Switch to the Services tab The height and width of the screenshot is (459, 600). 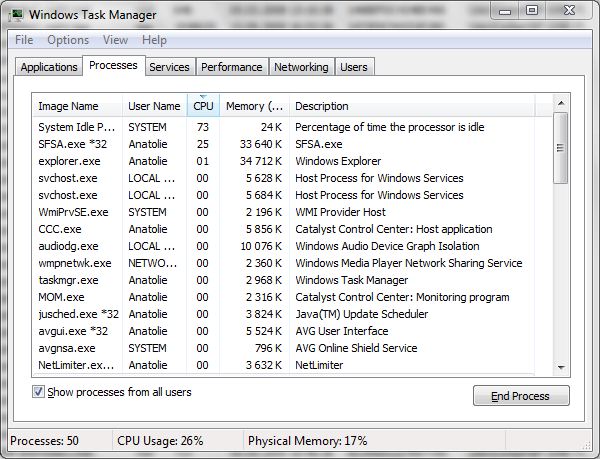(x=169, y=67)
